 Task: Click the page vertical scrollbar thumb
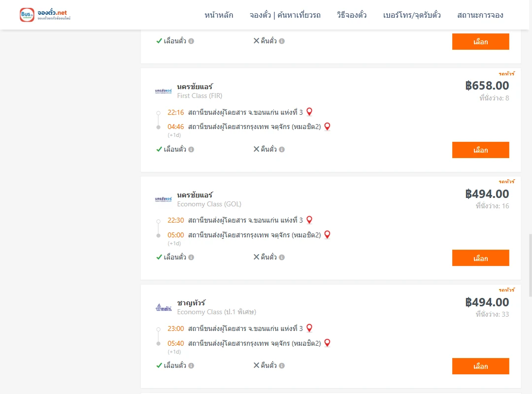point(530,265)
